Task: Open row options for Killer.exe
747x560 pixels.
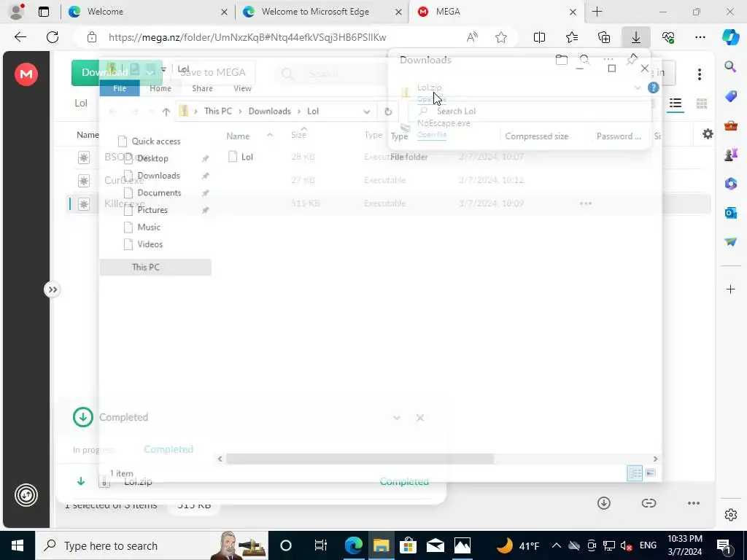Action: [586, 203]
